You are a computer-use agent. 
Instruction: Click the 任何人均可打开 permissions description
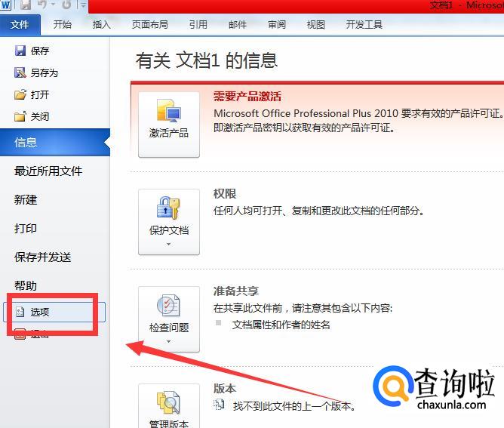click(x=319, y=211)
